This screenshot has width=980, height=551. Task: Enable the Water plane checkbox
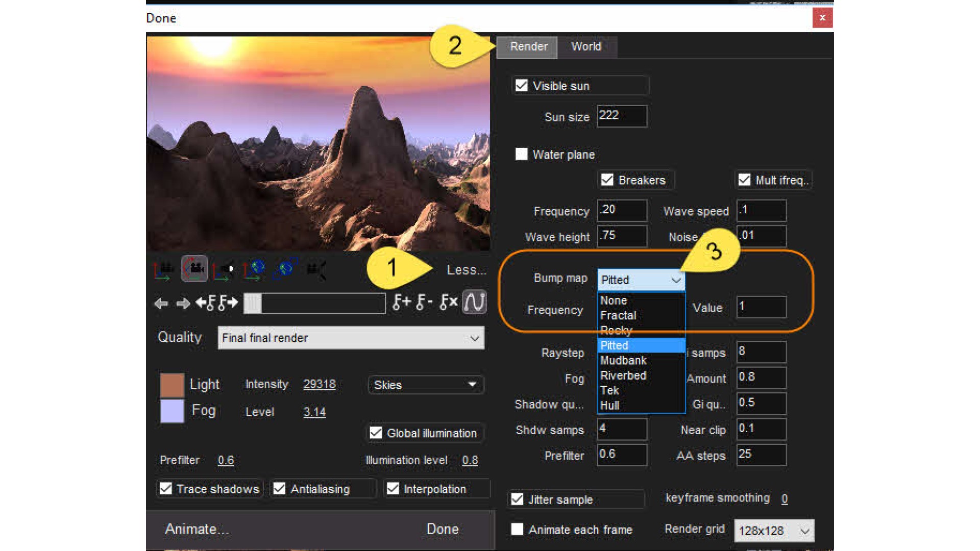521,154
